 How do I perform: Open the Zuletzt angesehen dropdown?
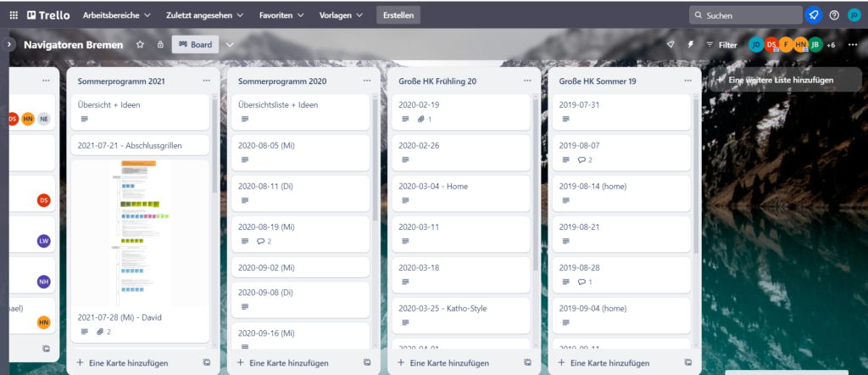[x=205, y=15]
